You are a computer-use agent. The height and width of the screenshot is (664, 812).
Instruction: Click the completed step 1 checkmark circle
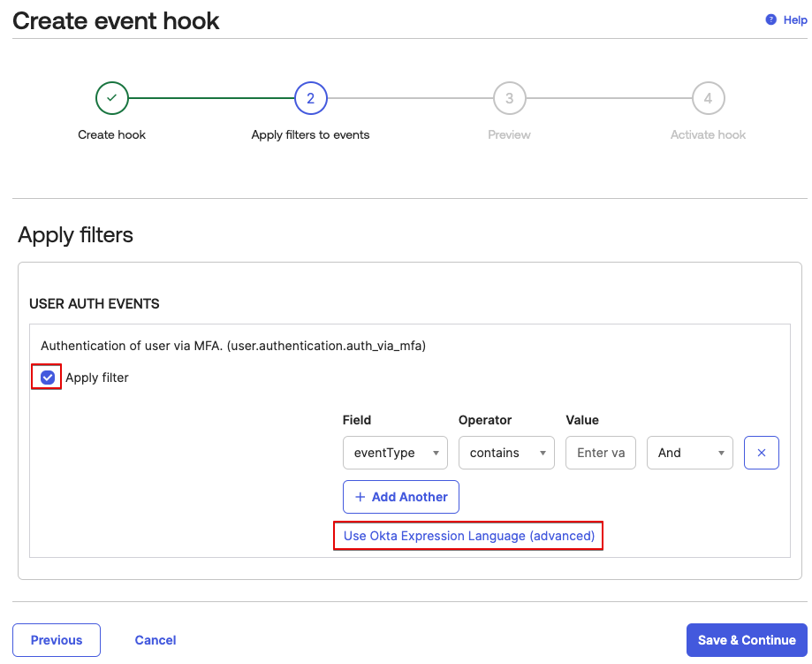pyautogui.click(x=112, y=98)
